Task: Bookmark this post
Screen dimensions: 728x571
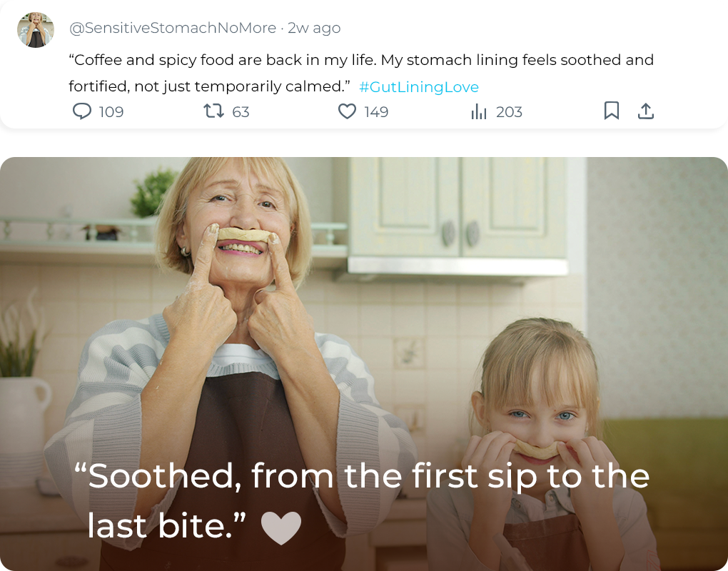Action: pos(612,111)
